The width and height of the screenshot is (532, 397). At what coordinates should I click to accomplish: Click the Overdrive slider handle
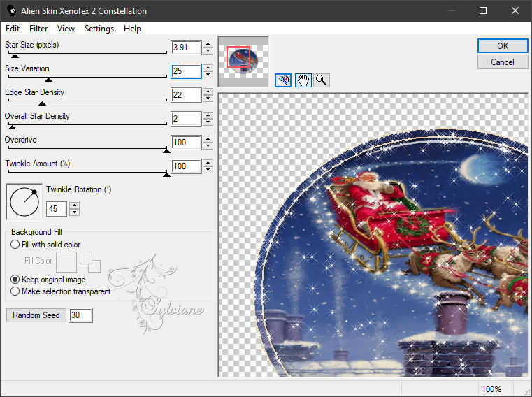pyautogui.click(x=166, y=151)
